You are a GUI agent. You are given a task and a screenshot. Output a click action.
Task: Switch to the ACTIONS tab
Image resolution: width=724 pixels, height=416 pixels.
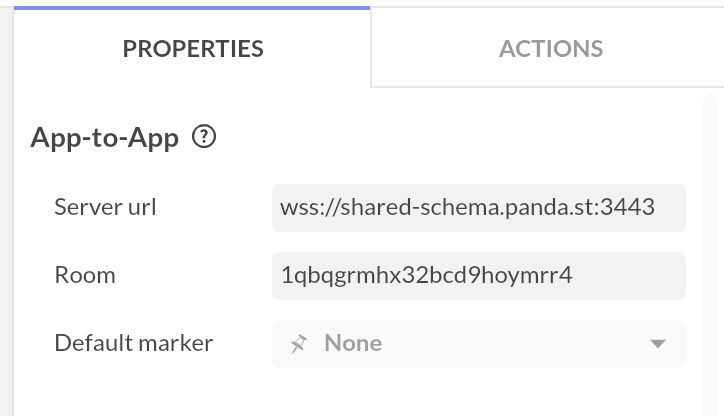pos(550,48)
